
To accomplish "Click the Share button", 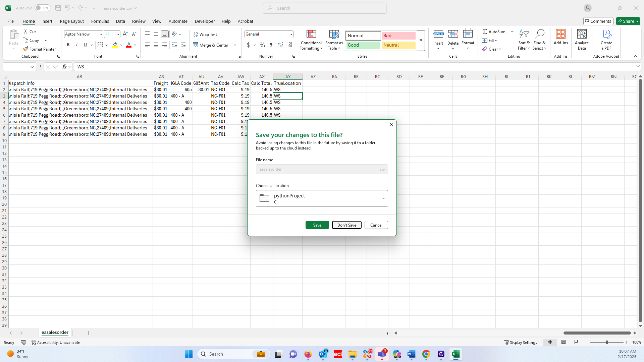I will 628,21.
